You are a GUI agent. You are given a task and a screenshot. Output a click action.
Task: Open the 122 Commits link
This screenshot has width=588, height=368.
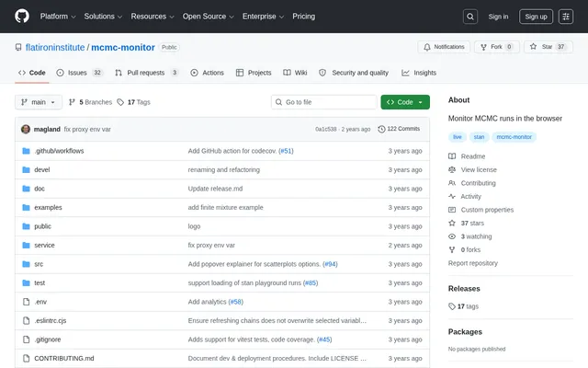coord(399,129)
